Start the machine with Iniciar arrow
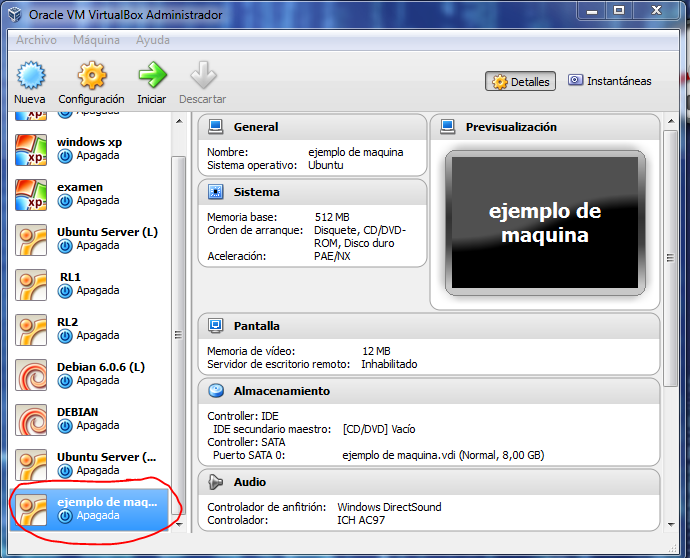Image resolution: width=690 pixels, height=558 pixels. coord(152,74)
